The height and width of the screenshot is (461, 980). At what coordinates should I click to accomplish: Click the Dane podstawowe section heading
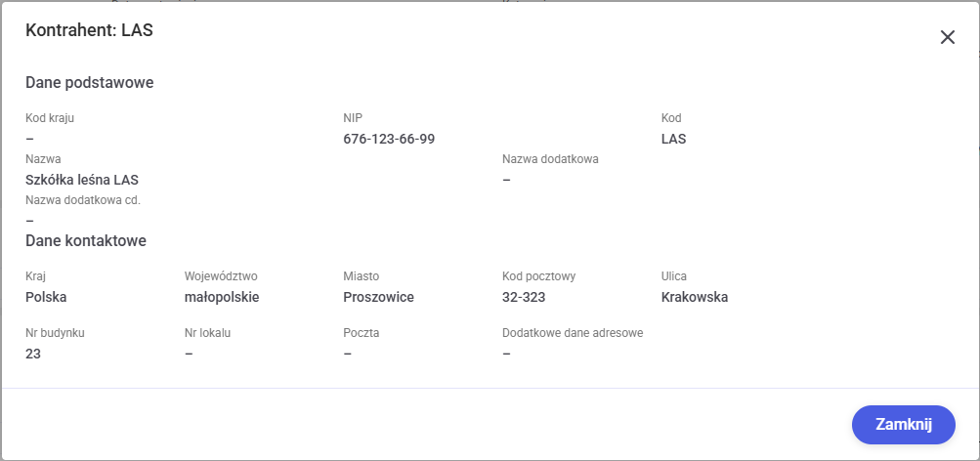(89, 82)
